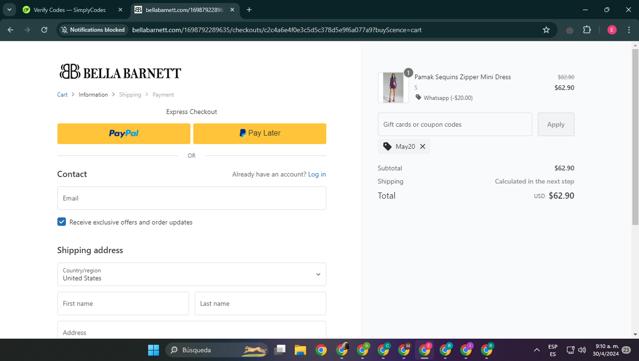
Task: Click the Bella Barnett logo
Action: pos(120,72)
